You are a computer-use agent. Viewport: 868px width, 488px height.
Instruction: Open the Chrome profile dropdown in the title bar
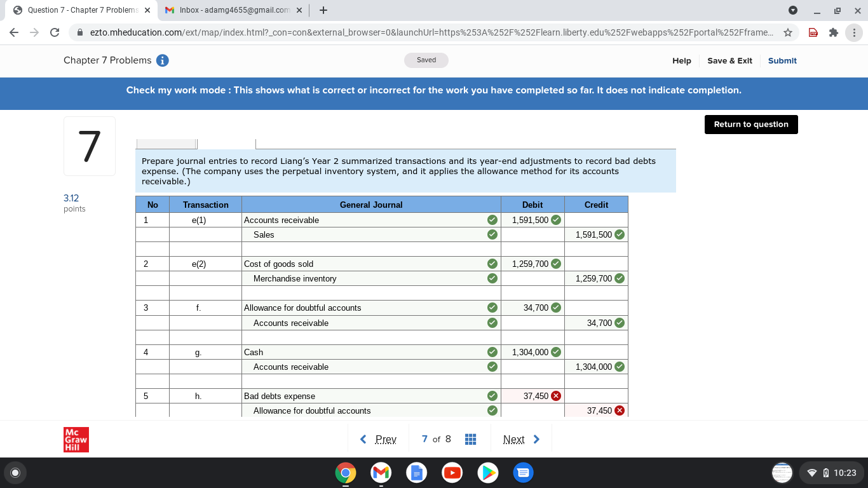792,10
